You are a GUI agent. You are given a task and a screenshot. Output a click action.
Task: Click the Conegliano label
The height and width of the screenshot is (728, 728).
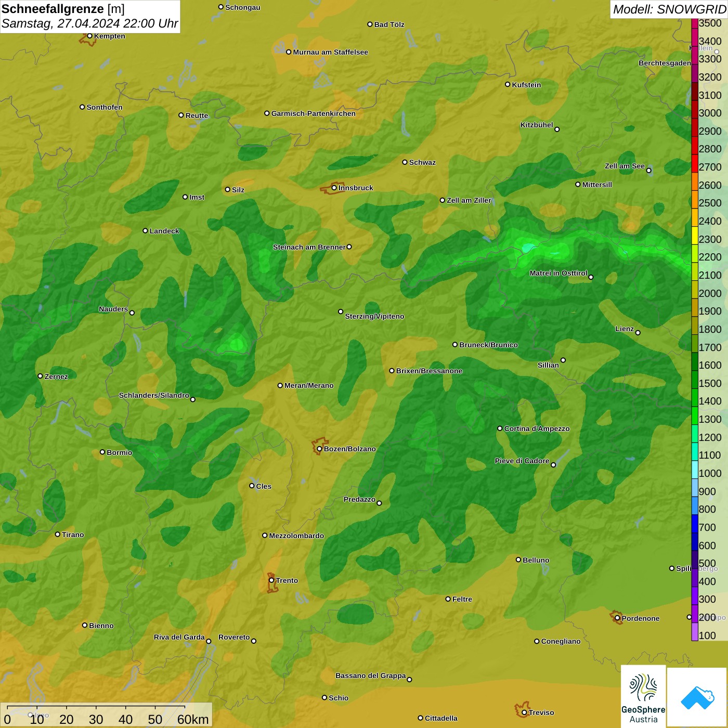(x=561, y=641)
